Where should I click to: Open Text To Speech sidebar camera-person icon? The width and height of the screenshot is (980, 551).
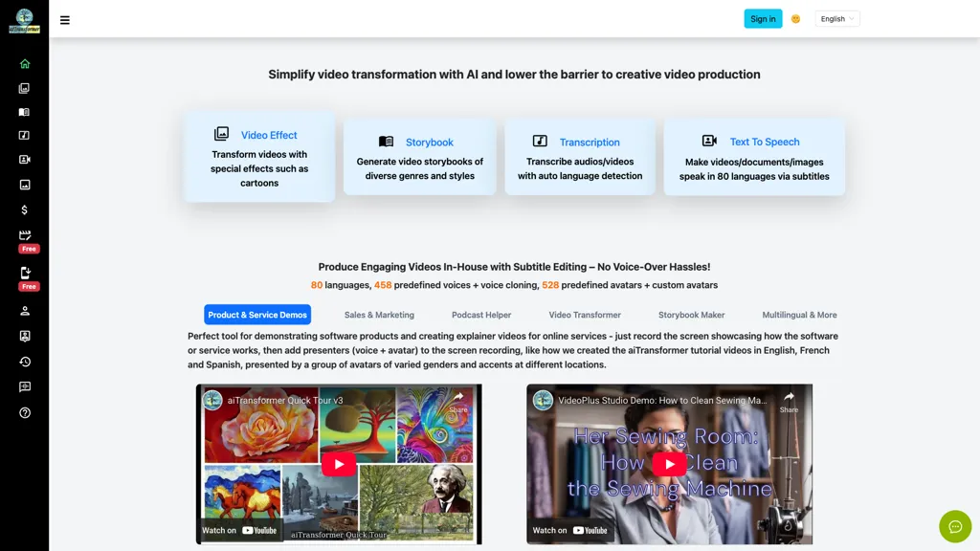pos(24,160)
